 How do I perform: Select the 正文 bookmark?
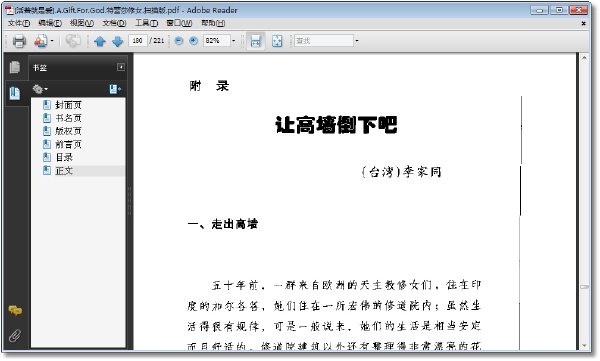point(64,171)
